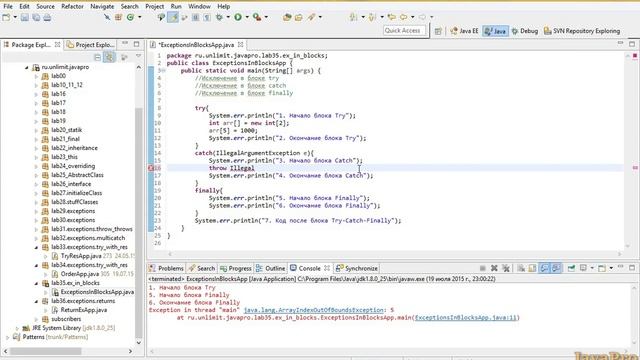Click the Open Perspective icon

click(x=438, y=31)
